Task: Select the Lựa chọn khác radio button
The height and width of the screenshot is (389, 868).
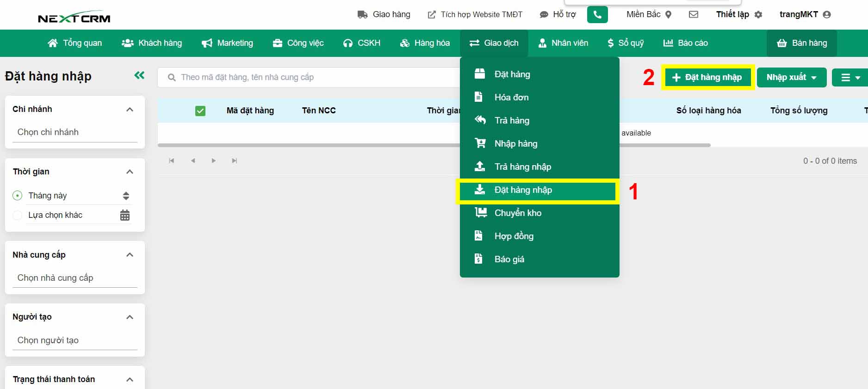Action: (x=18, y=215)
